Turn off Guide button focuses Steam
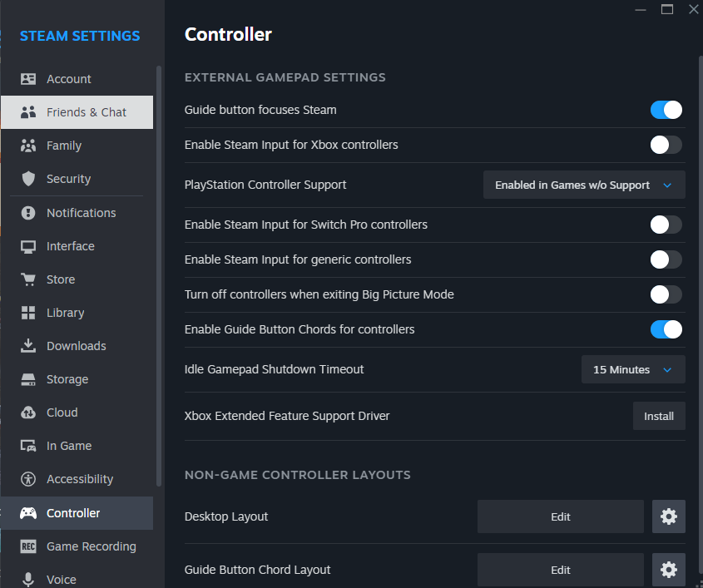703x588 pixels. [x=666, y=110]
